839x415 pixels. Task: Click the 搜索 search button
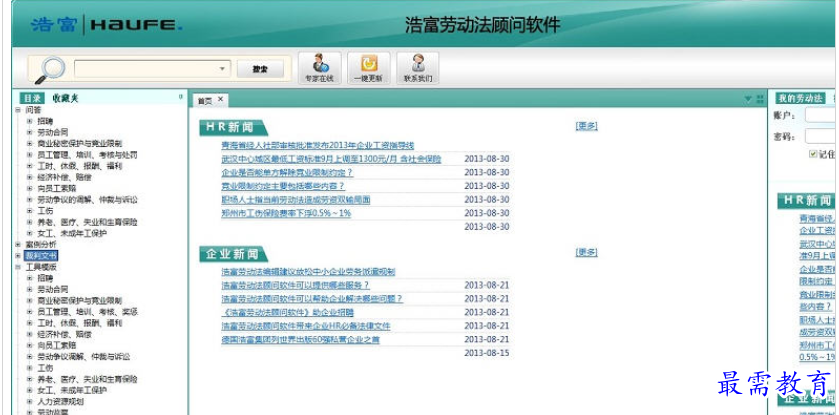tap(260, 69)
